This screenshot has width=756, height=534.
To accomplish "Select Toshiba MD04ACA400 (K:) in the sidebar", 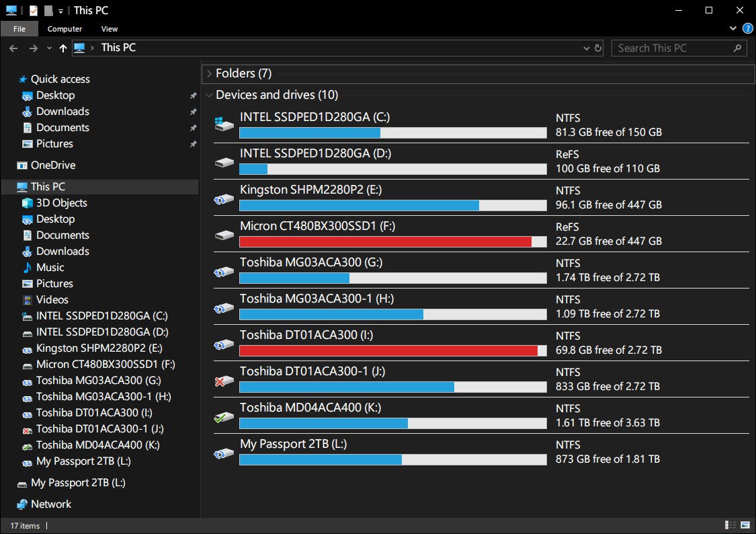I will tap(98, 445).
